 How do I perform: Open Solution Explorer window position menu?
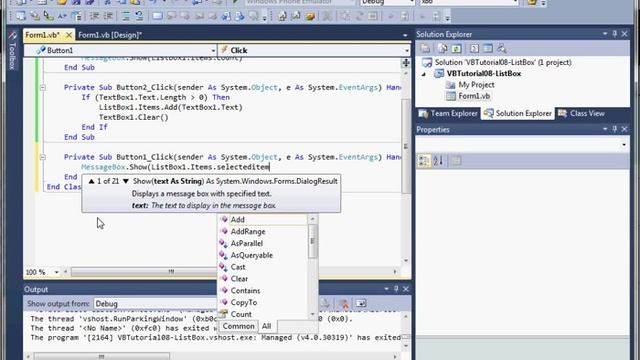click(x=605, y=34)
